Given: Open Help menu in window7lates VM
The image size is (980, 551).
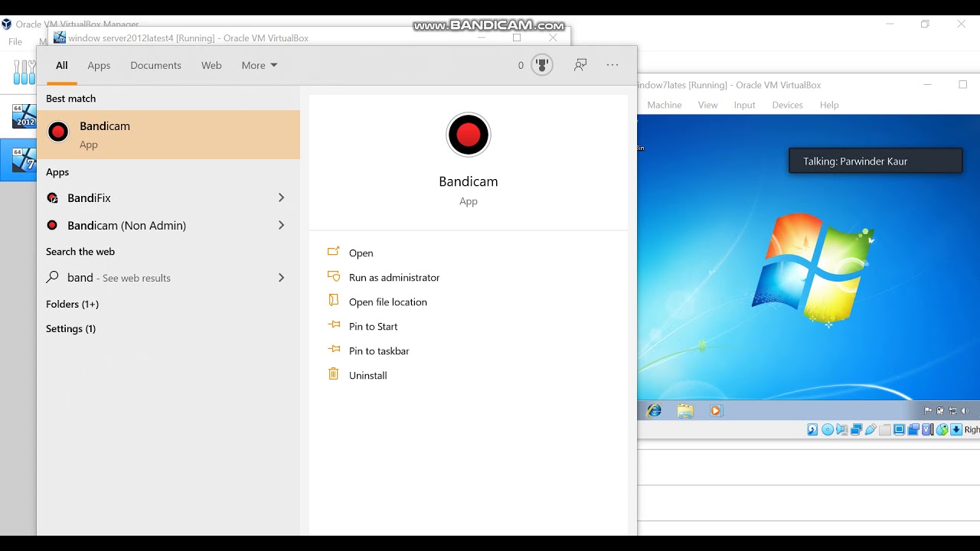Looking at the screenshot, I should pyautogui.click(x=830, y=105).
